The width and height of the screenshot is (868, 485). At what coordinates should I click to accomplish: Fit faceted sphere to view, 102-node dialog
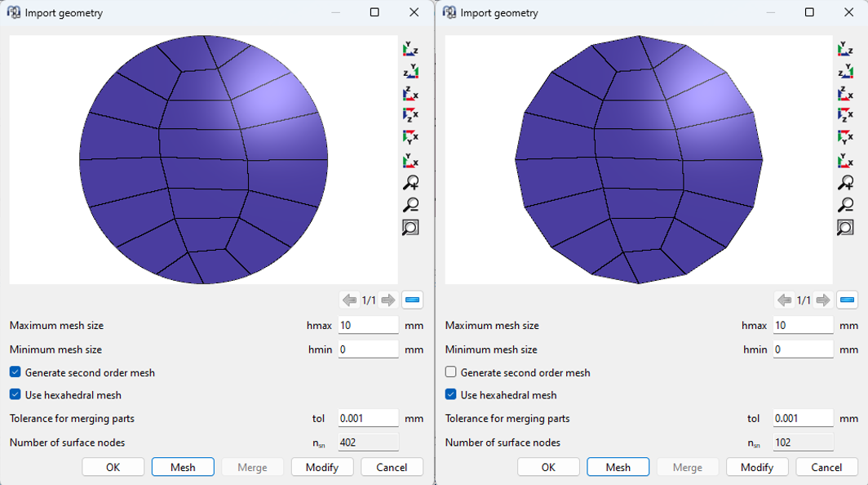click(x=845, y=227)
